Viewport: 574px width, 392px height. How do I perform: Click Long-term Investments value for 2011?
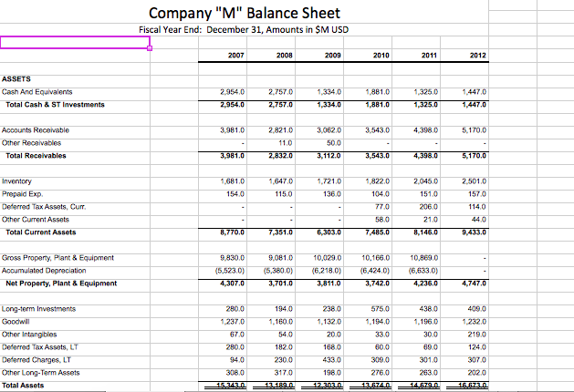(424, 309)
